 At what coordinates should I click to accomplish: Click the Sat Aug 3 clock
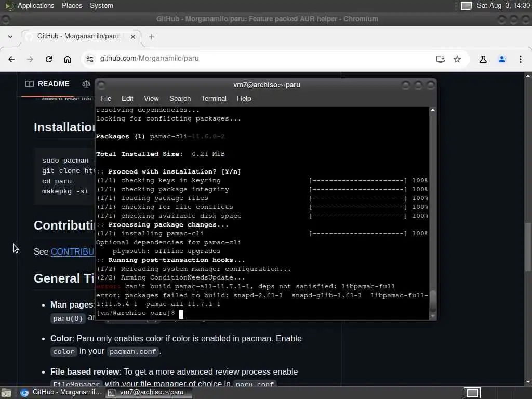point(503,5)
